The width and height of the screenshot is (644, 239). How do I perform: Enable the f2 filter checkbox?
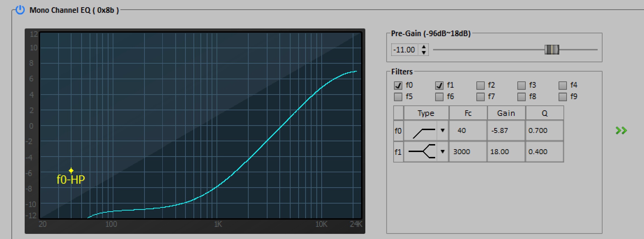[x=480, y=85]
